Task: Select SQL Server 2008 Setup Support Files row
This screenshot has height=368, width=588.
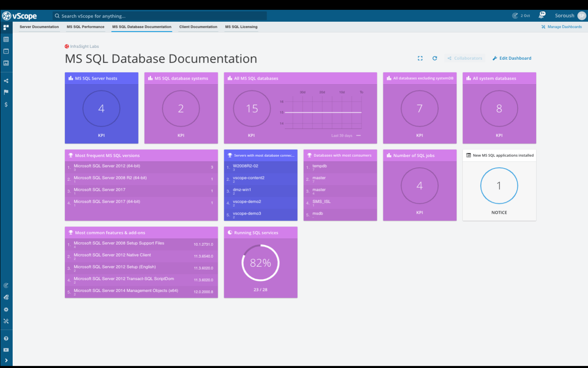Action: coord(141,245)
